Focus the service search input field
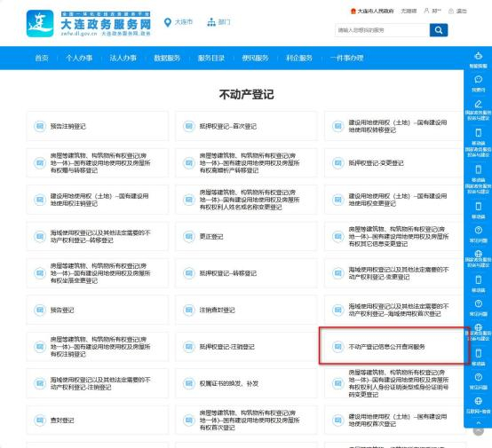The height and width of the screenshot is (448, 492). coord(382,30)
